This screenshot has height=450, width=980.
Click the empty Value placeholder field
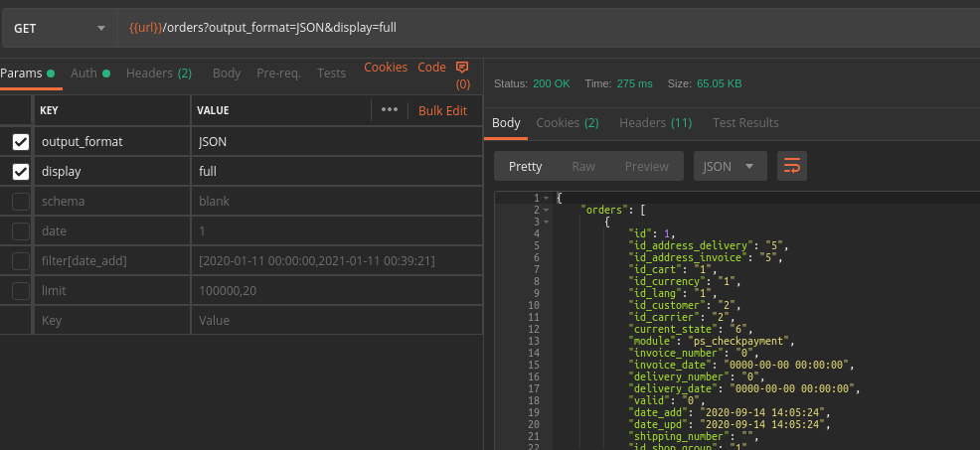(336, 321)
